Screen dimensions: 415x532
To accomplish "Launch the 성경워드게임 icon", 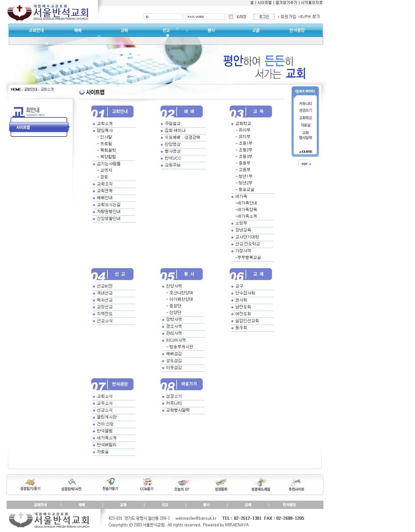I will [x=261, y=482].
